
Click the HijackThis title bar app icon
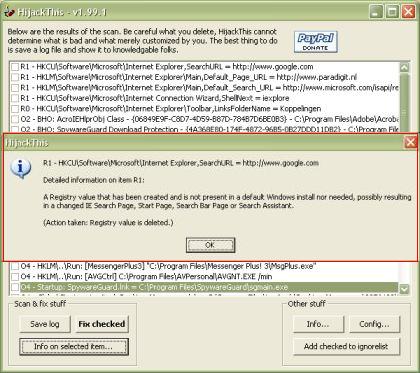point(9,12)
